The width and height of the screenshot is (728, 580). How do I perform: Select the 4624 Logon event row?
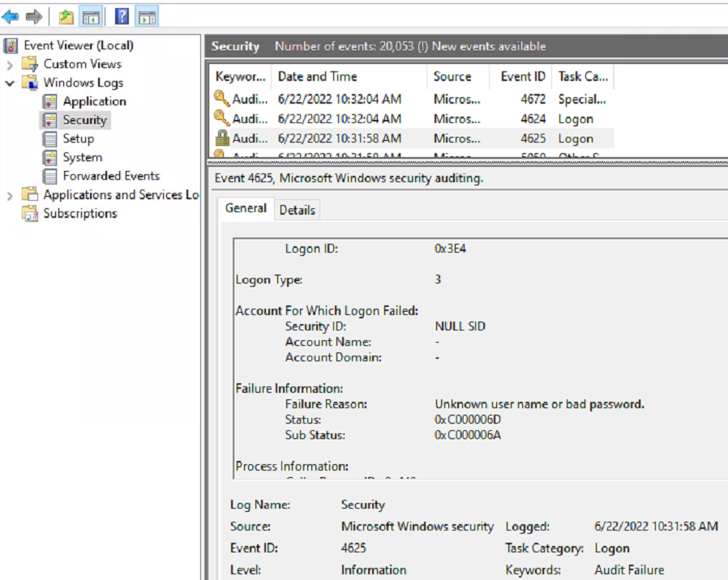pos(365,118)
